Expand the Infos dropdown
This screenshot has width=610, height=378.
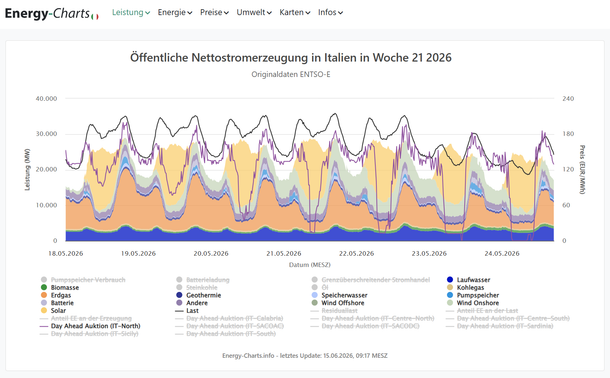[330, 12]
